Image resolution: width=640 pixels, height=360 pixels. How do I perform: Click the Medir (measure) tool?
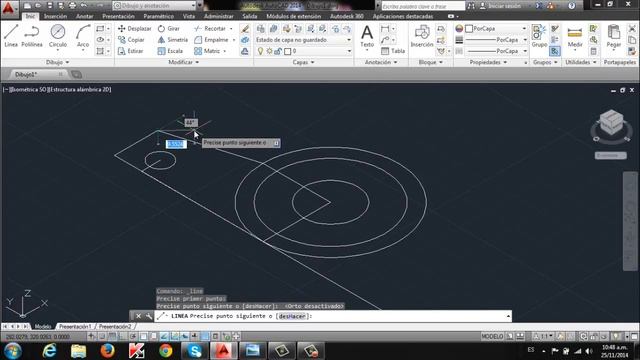tap(575, 37)
